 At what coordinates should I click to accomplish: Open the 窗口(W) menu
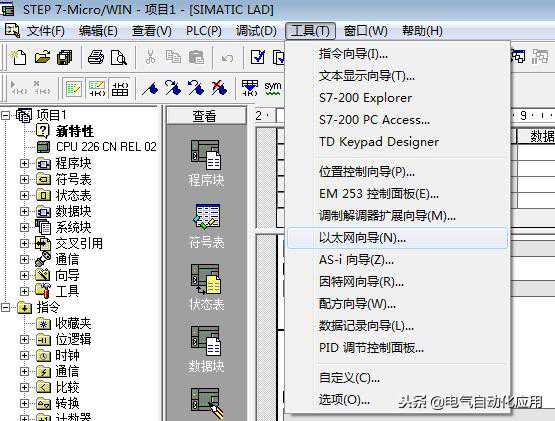click(365, 31)
